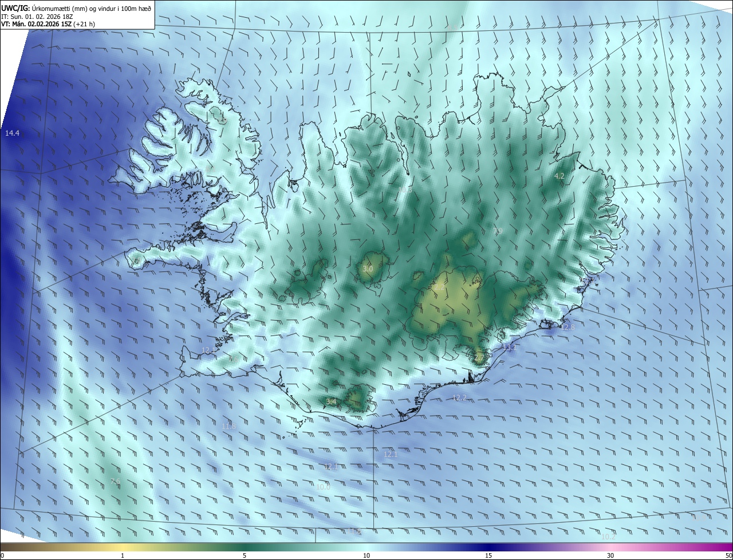Click the 10.2 value label
The width and height of the screenshot is (733, 560).
(x=608, y=537)
